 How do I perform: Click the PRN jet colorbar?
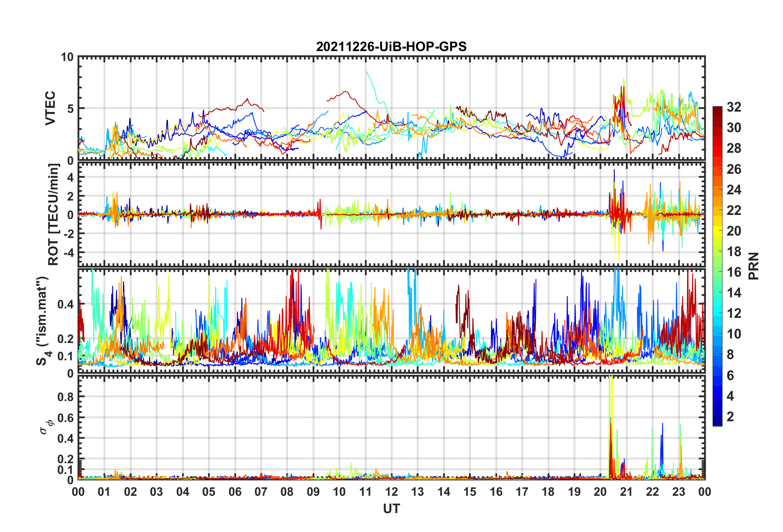(x=718, y=266)
